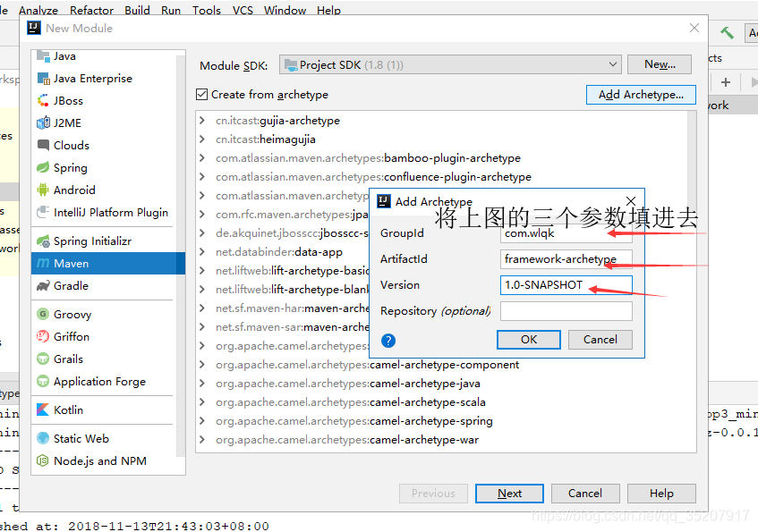Click the New... SDK button
Image resolution: width=758 pixels, height=532 pixels.
click(x=660, y=64)
